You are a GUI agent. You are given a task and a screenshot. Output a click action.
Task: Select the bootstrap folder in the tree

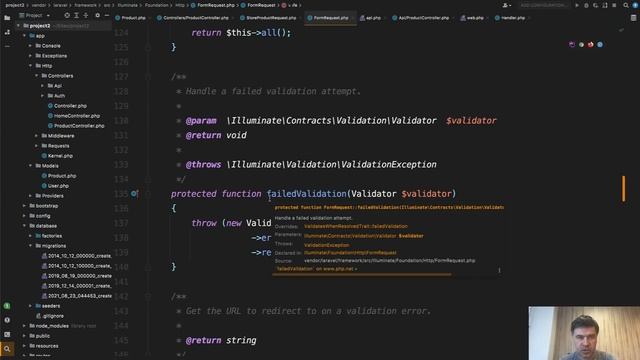44,206
